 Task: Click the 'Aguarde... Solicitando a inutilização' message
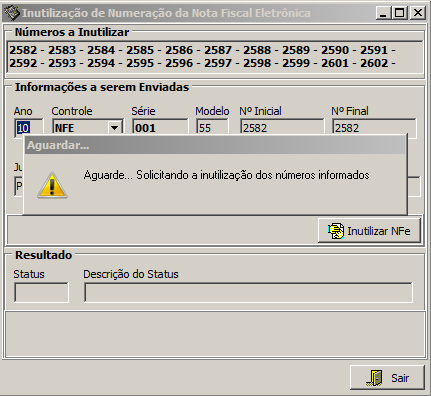[226, 175]
